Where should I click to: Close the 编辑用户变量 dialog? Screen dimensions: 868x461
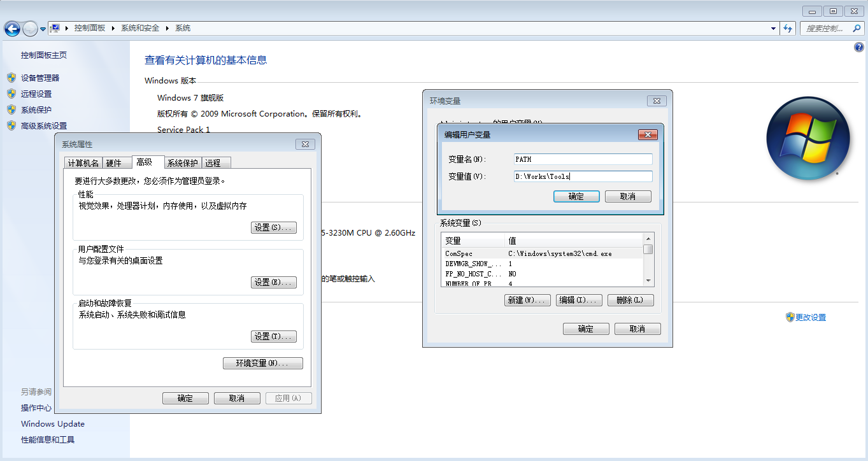coord(648,134)
